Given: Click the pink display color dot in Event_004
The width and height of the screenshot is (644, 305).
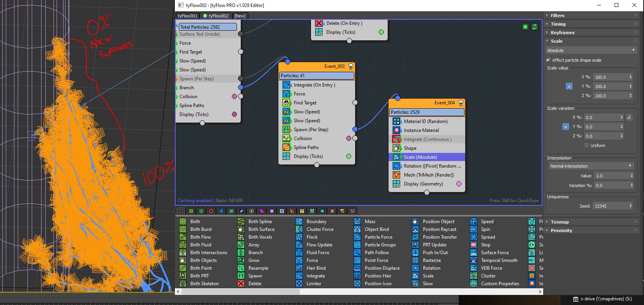Looking at the screenshot, I should tap(459, 184).
